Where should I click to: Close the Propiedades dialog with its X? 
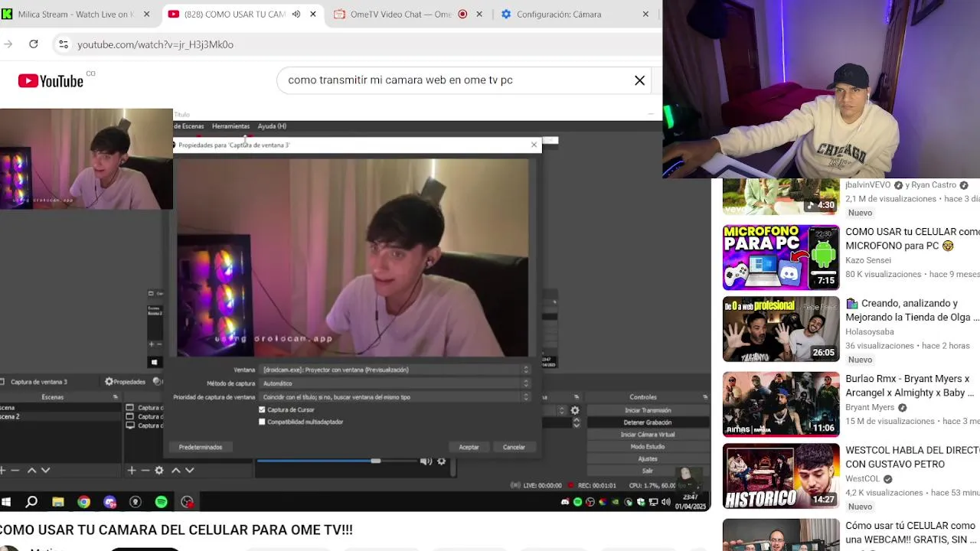[534, 145]
